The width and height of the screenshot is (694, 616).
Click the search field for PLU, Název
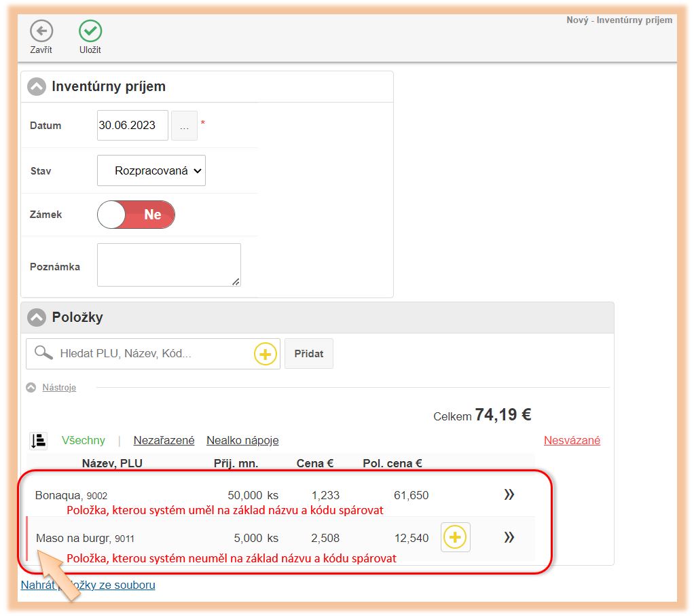point(153,354)
